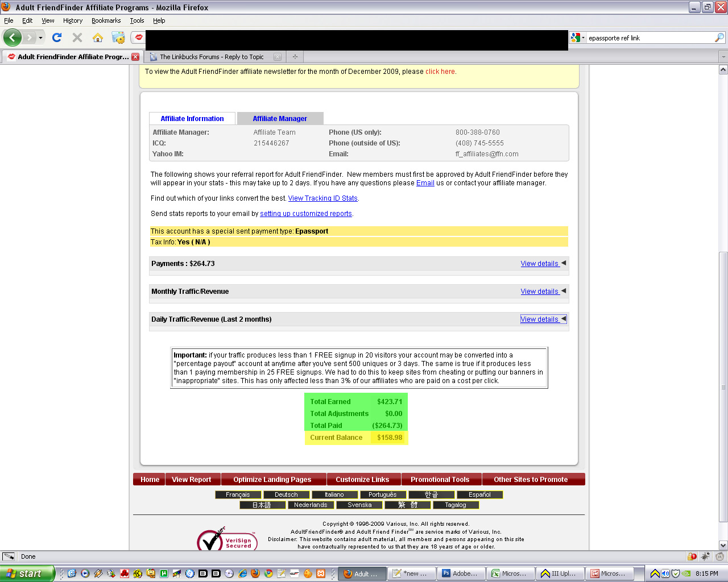Launch Google Chrome from quick launch
Image resolution: width=728 pixels, height=582 pixels.
point(268,573)
